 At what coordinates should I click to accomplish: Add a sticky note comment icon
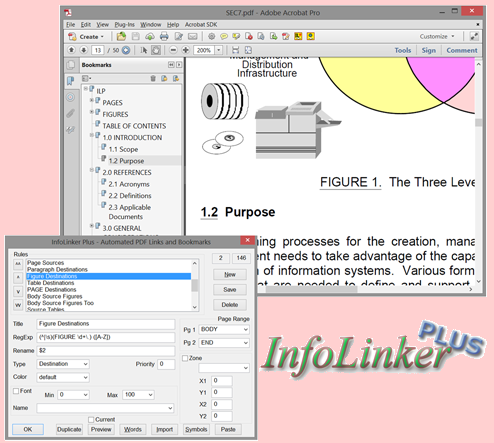(x=224, y=36)
